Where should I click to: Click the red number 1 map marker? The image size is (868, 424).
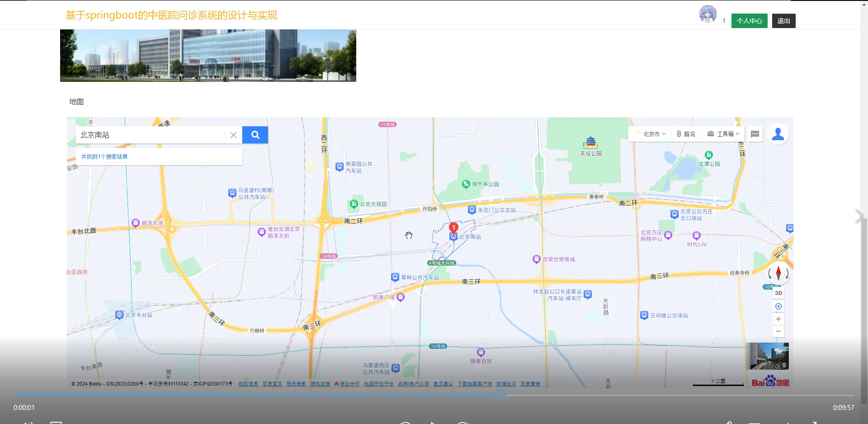tap(453, 228)
